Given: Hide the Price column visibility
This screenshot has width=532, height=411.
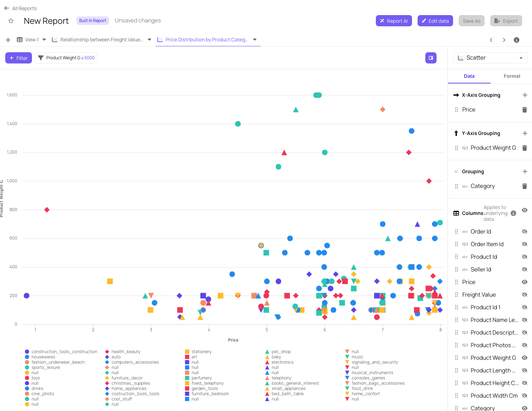Looking at the screenshot, I should pyautogui.click(x=524, y=282).
